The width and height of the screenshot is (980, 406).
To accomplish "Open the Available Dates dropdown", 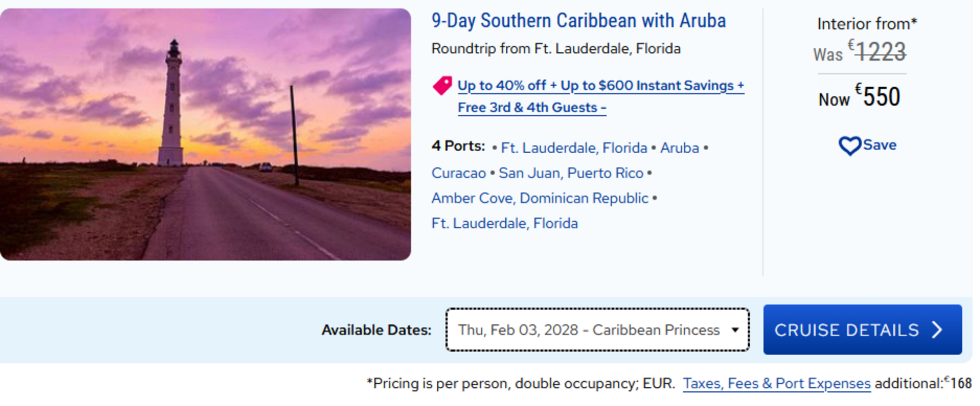I will coord(597,330).
